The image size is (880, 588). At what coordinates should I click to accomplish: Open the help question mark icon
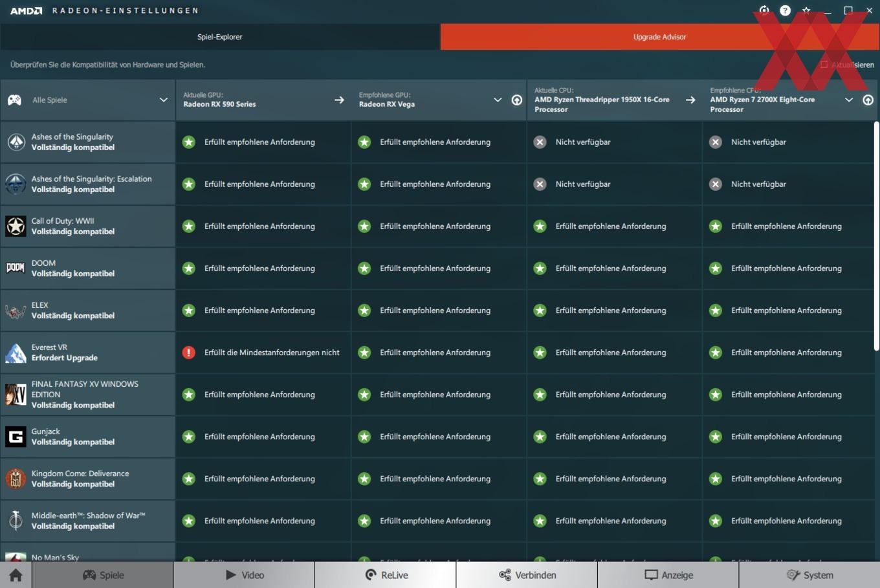point(785,10)
